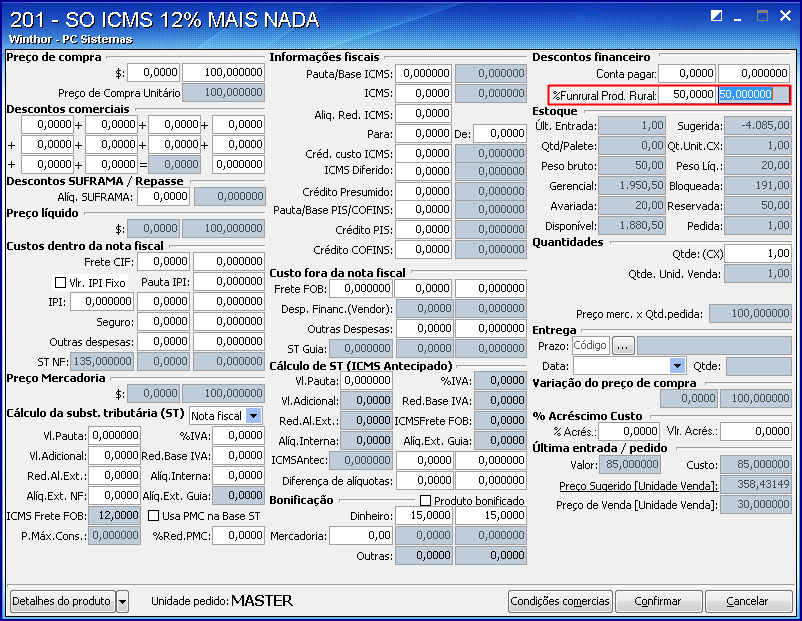Click the Alíq.Ext. NF field
The width and height of the screenshot is (802, 621).
click(x=115, y=496)
